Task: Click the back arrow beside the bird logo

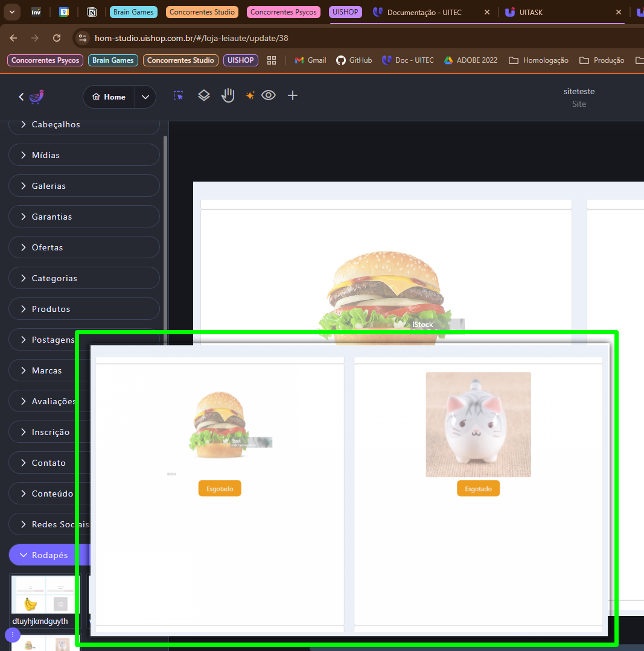Action: (22, 97)
